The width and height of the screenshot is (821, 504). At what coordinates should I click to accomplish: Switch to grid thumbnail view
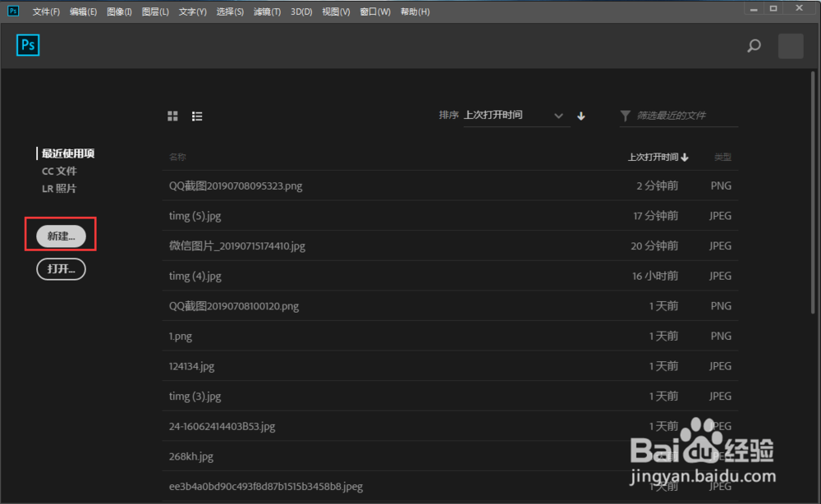coord(172,116)
